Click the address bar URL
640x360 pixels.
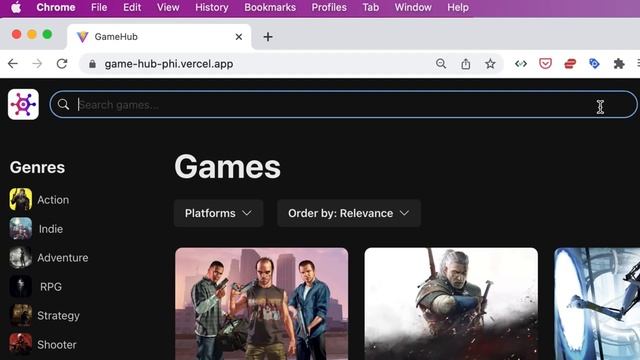coord(169,64)
